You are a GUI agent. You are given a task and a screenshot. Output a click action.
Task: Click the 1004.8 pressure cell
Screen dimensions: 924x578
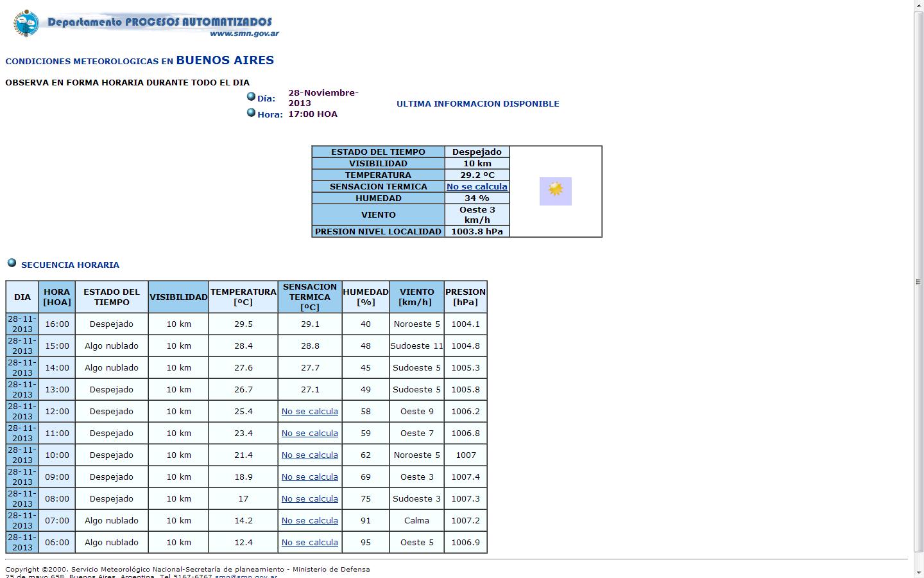tap(466, 346)
